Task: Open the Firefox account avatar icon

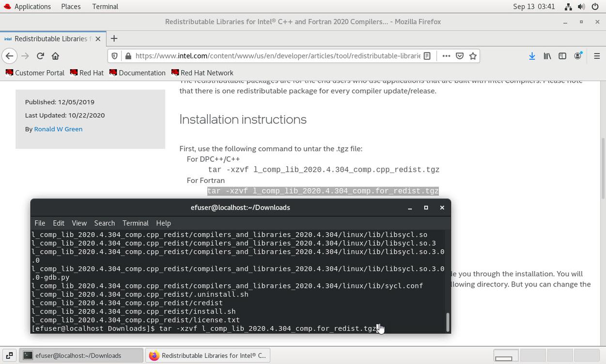Action: [x=577, y=56]
